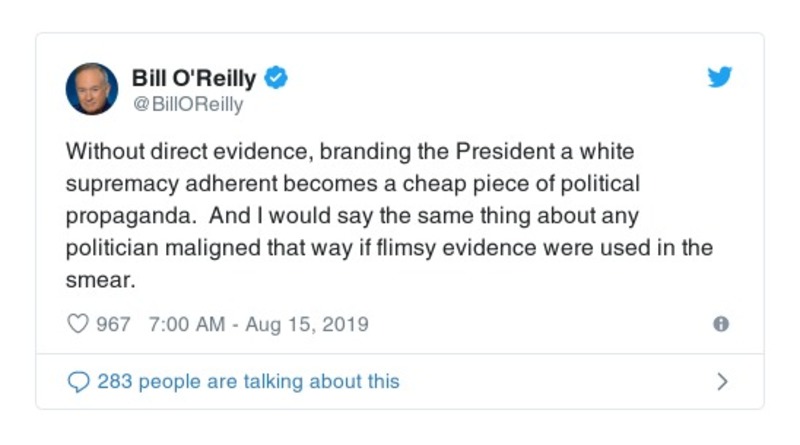This screenshot has height=445, width=800.
Task: Open "283 people are talking about this"
Action: tap(248, 381)
